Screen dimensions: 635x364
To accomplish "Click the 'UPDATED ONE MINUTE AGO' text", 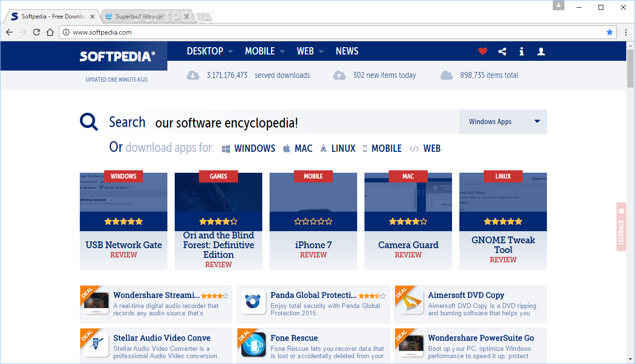I will [x=116, y=80].
